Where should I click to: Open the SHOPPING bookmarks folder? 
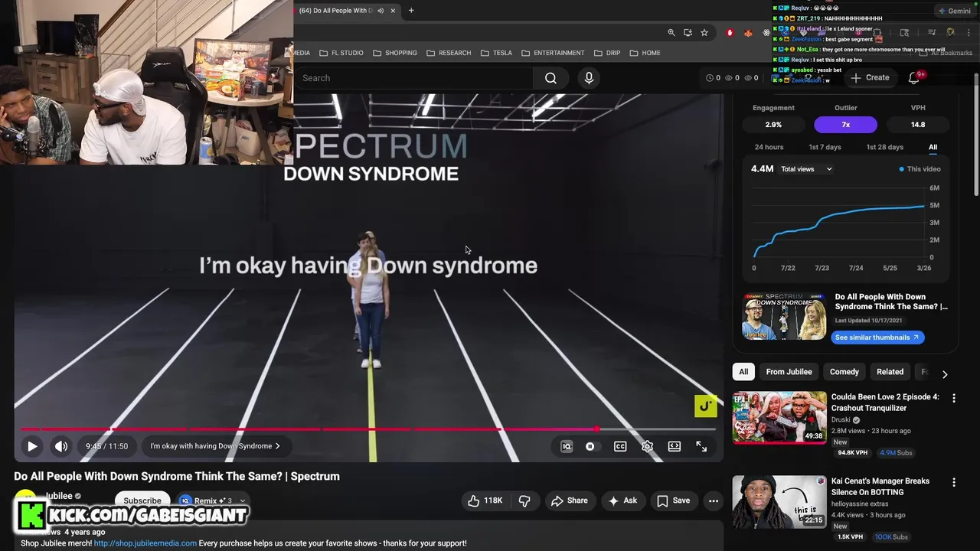[395, 53]
